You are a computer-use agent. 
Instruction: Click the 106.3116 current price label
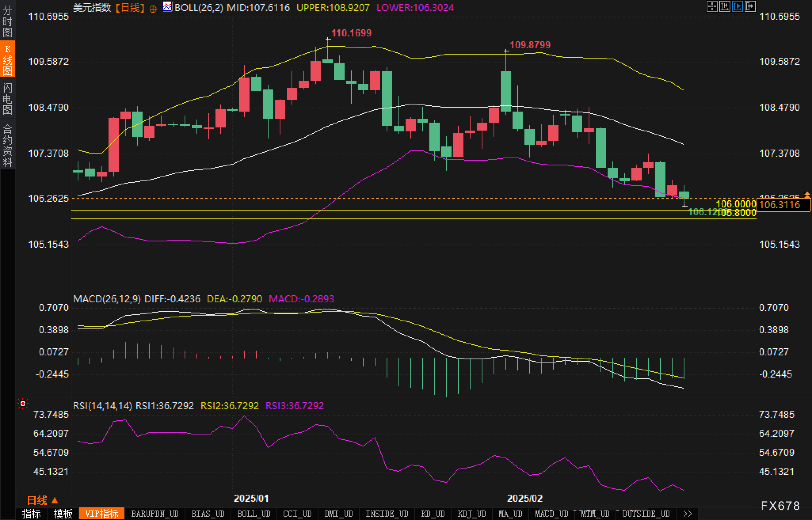point(783,205)
